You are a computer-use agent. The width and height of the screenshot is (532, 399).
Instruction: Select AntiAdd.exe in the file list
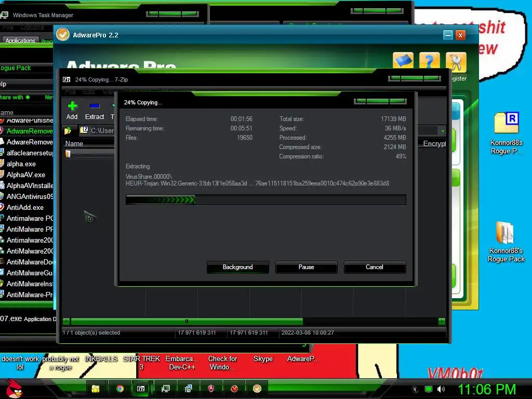tap(25, 207)
